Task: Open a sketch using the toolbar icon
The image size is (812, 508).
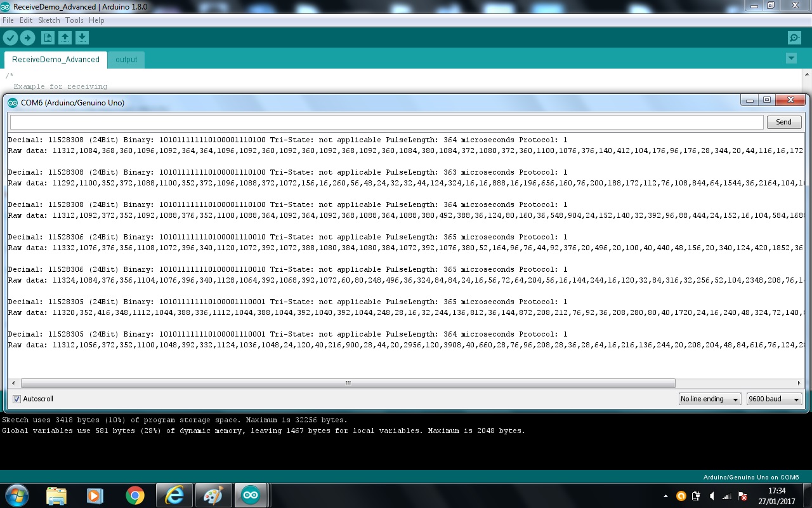Action: click(65, 37)
